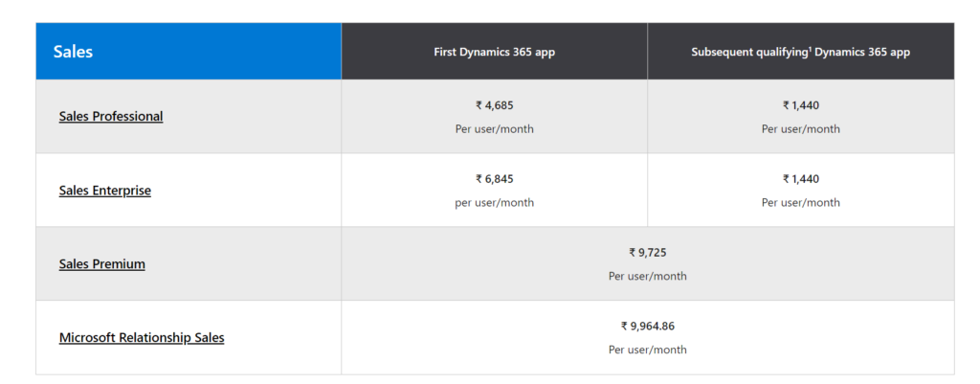Click the blue Sales table header
Screen dimensions: 980x384
coord(189,52)
